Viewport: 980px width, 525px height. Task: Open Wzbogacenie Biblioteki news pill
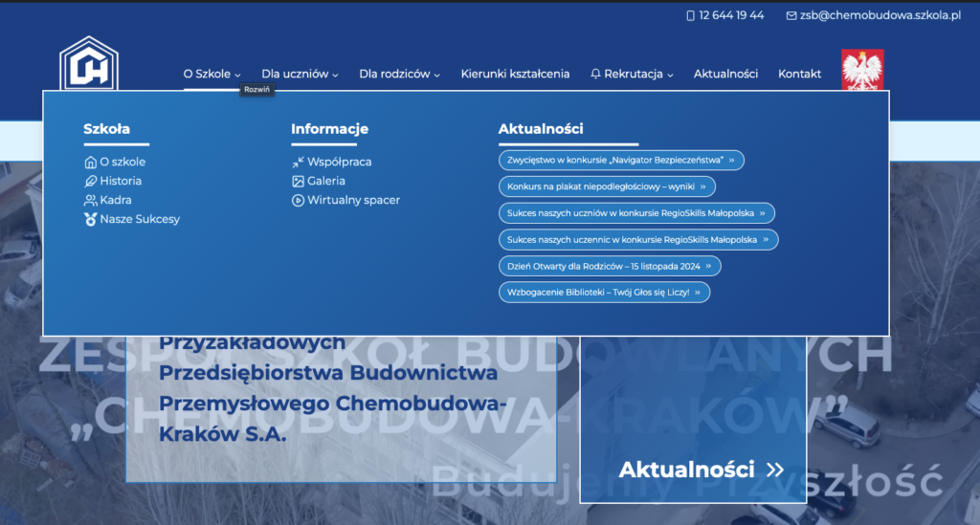[x=604, y=293]
